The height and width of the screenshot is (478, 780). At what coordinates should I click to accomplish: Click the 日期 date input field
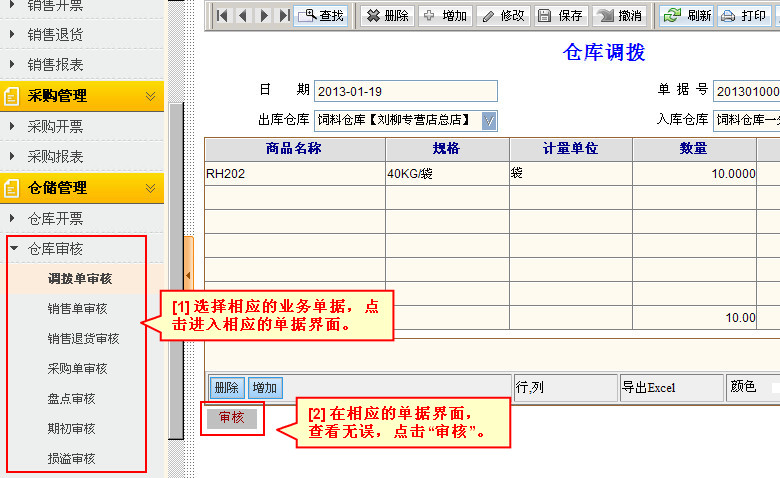click(x=405, y=91)
